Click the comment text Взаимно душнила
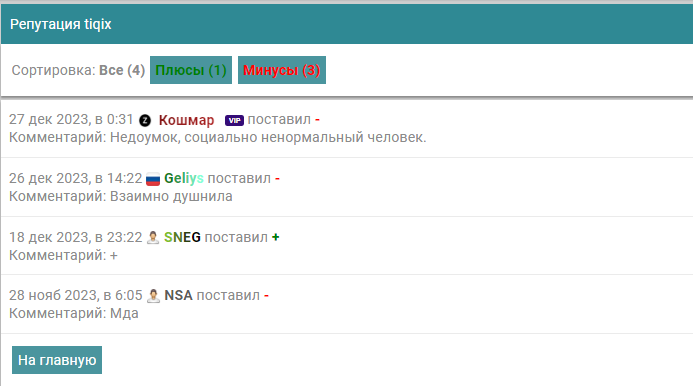The height and width of the screenshot is (386, 693). (171, 196)
